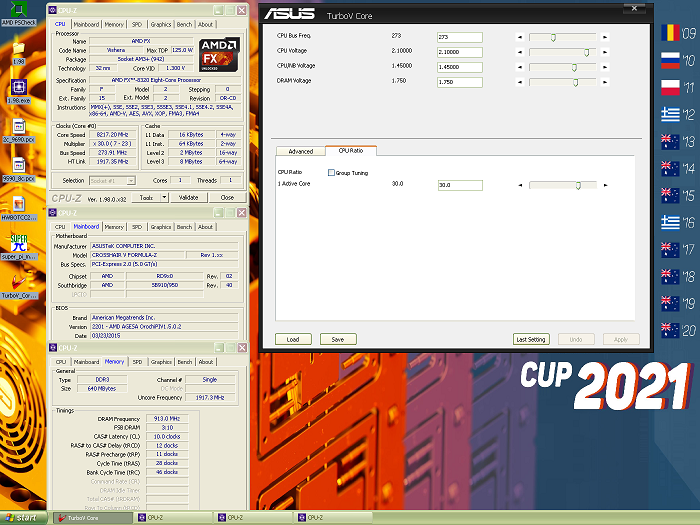Click the Validate button in CPU-Z
Image resolution: width=700 pixels, height=525 pixels.
click(188, 197)
